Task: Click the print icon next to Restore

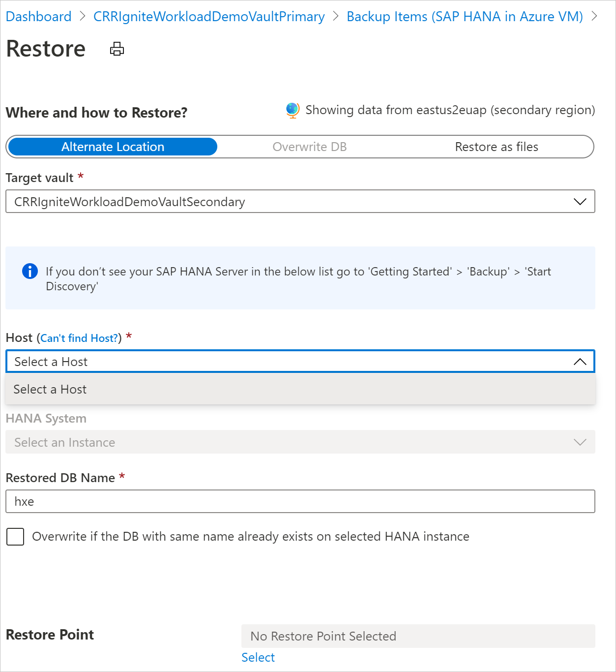Action: [117, 49]
